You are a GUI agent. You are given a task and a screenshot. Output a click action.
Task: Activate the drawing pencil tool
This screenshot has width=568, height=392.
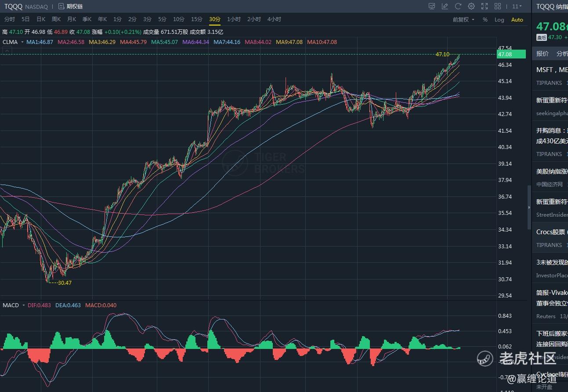[x=445, y=6]
